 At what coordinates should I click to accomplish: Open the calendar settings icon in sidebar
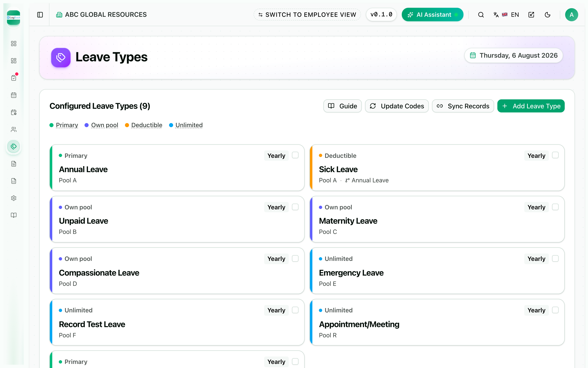(14, 112)
